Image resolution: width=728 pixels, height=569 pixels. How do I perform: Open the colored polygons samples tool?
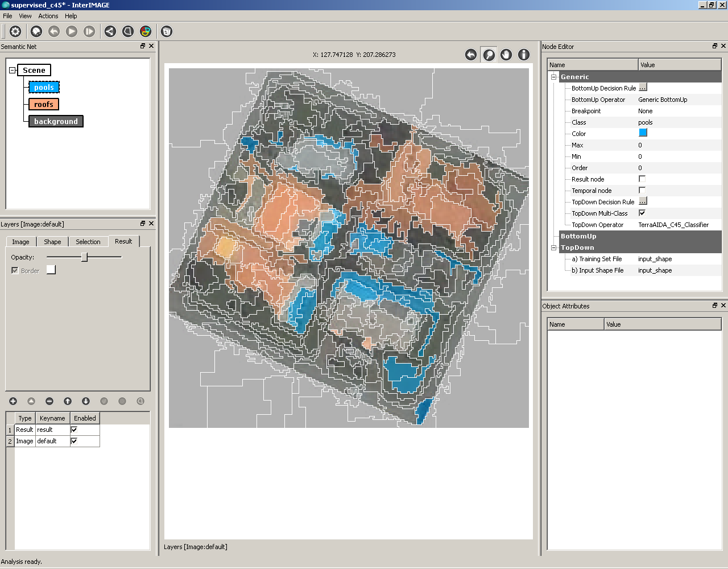pyautogui.click(x=146, y=31)
